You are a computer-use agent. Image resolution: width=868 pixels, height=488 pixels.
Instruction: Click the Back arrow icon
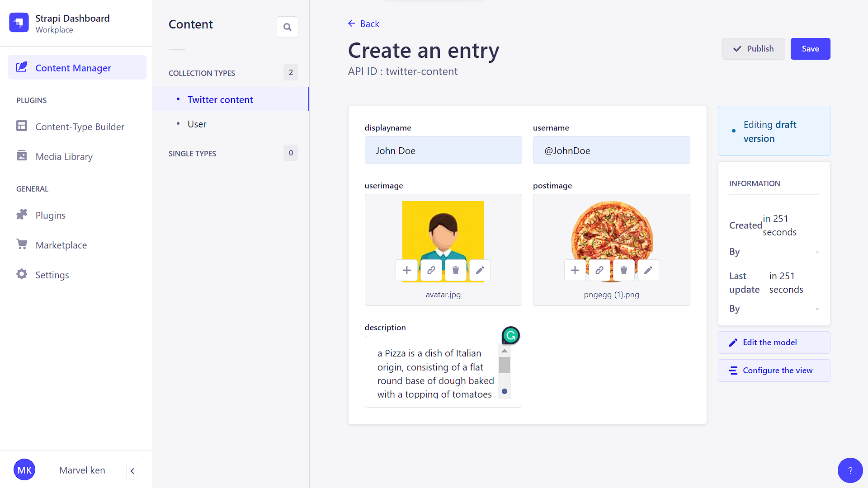(352, 23)
